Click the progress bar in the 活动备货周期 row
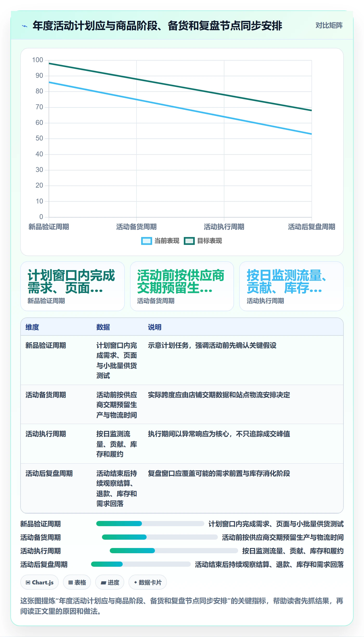Screen dimensions: 364x637 click(160, 537)
